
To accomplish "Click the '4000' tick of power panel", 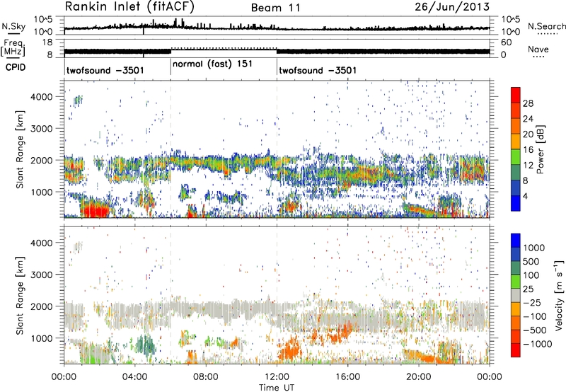I will (42, 97).
